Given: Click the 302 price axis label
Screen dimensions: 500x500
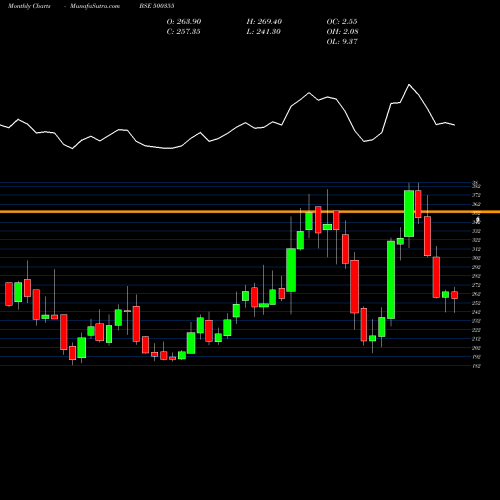Looking at the screenshot, I should [476, 258].
